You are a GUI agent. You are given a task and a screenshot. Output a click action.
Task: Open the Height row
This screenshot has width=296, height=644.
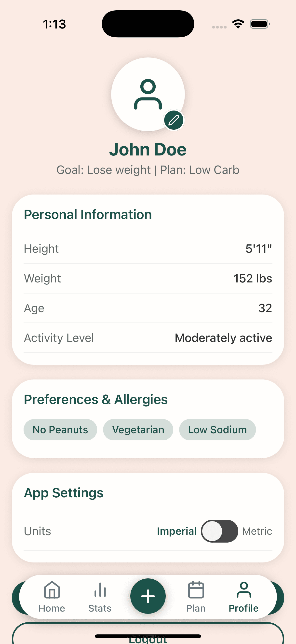(x=148, y=249)
